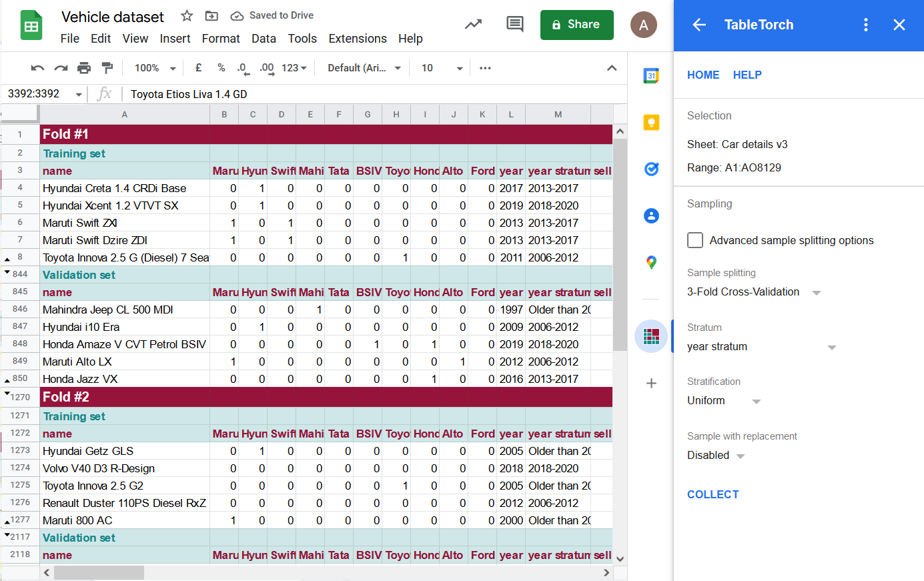Open TableTorch three-dot menu
This screenshot has height=581, width=924.
coord(866,25)
